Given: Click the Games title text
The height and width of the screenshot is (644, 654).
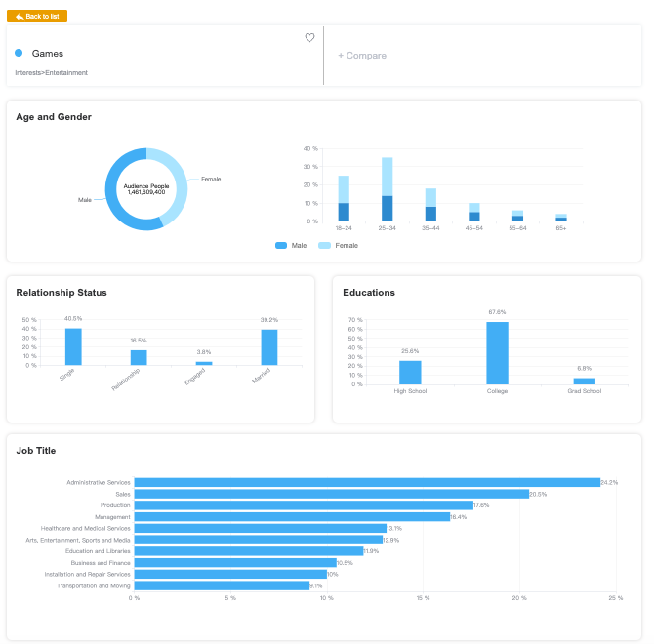Looking at the screenshot, I should pyautogui.click(x=48, y=54).
